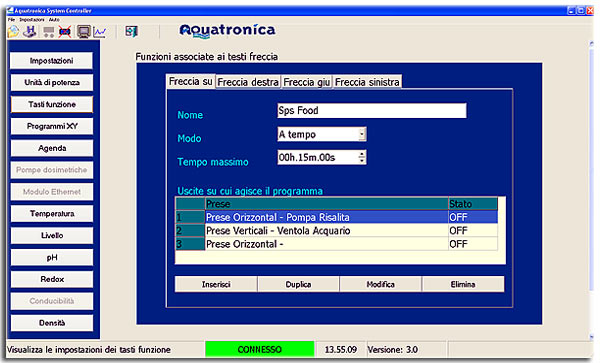This screenshot has height=363, width=600.
Task: Open the Redox section
Action: click(x=51, y=279)
